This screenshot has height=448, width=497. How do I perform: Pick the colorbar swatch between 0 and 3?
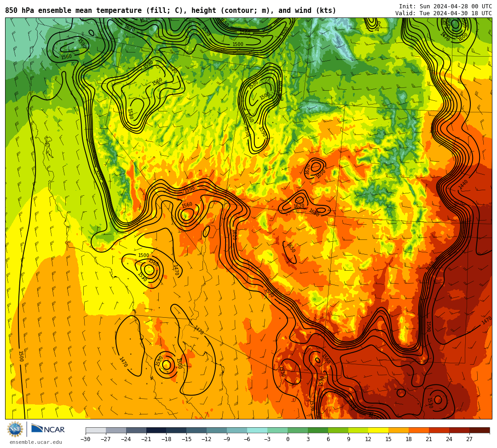tap(298, 430)
